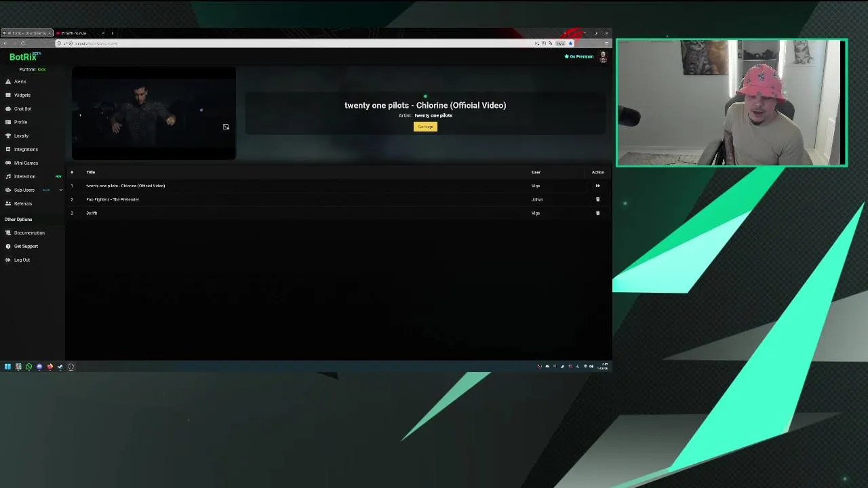The image size is (868, 488).
Task: Click the song title heading twenty one pilots - Chlorine
Action: click(425, 105)
